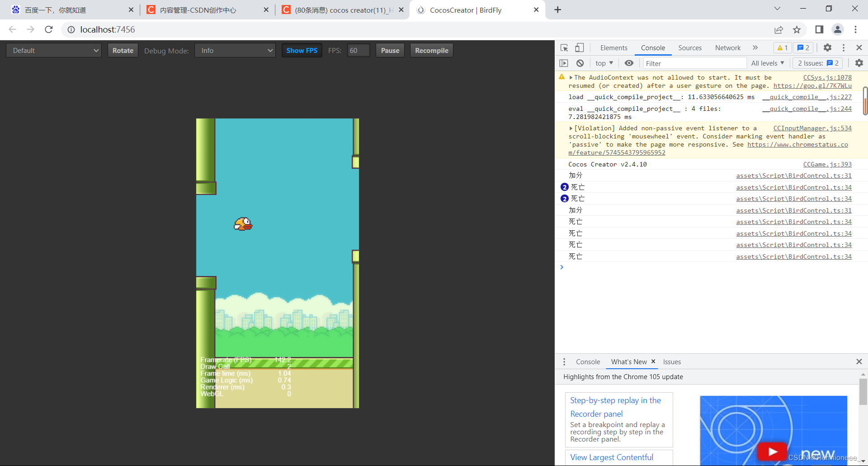View site information icon

71,29
